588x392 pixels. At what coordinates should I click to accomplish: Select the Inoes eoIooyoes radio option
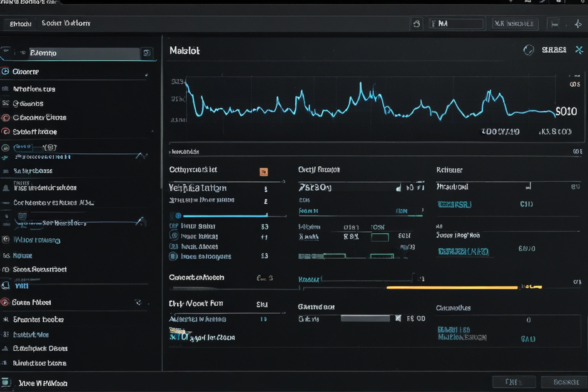[173, 256]
